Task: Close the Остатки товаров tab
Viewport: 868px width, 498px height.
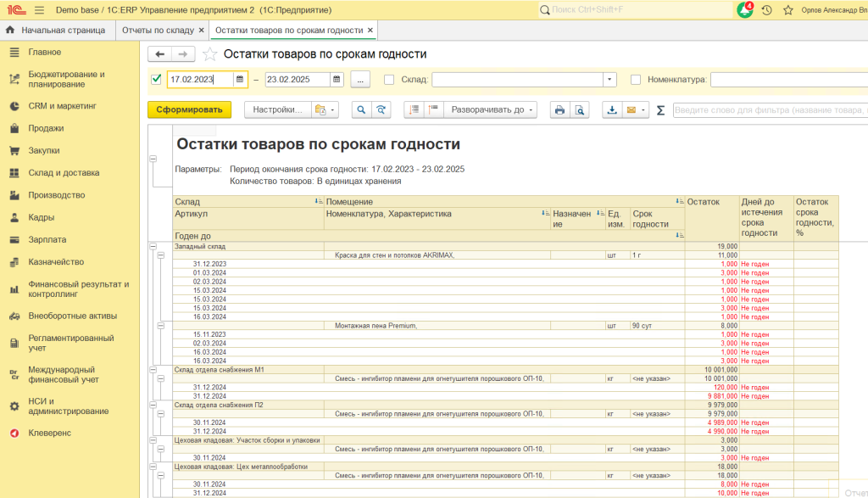Action: [x=370, y=30]
